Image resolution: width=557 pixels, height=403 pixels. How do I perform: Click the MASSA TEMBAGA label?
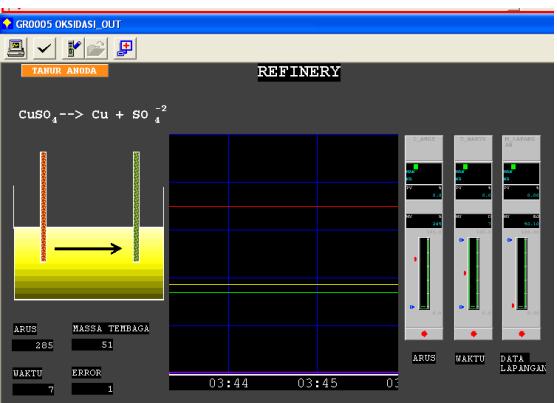(x=111, y=328)
